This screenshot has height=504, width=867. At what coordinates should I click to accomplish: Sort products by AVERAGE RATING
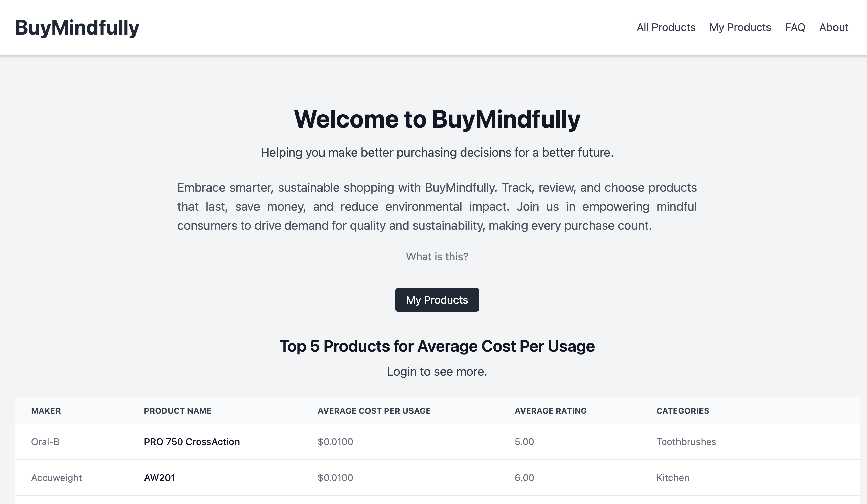551,411
